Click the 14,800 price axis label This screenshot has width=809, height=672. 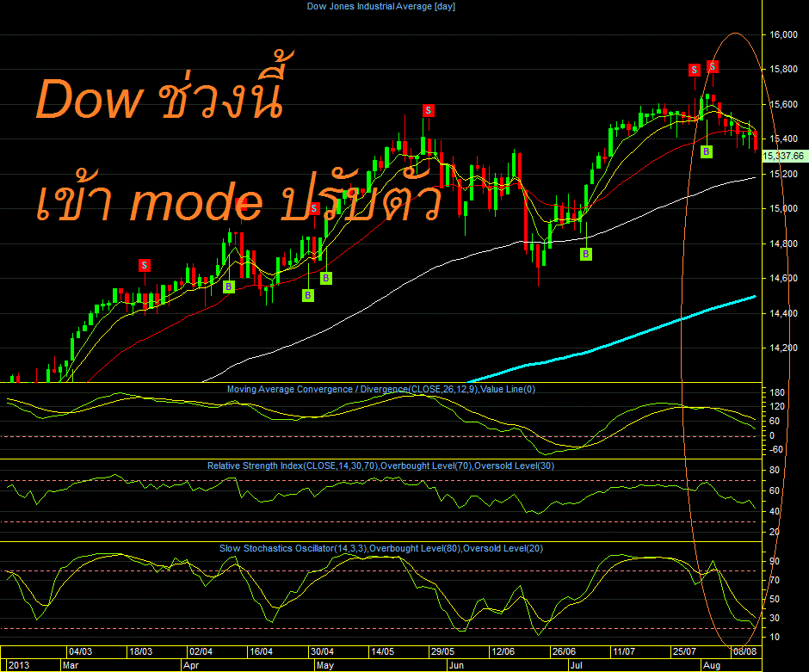pos(783,244)
